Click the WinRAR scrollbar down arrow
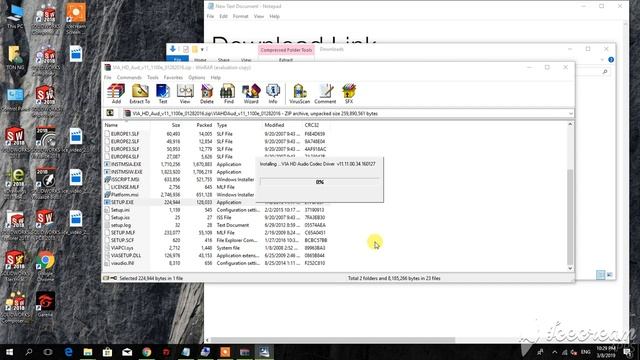Screen dimensions: 640x360 (570, 268)
